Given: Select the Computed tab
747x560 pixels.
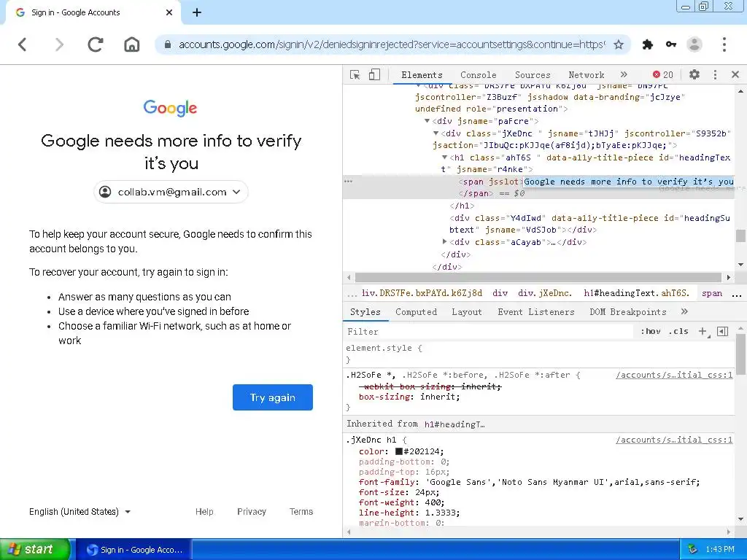Looking at the screenshot, I should pyautogui.click(x=416, y=312).
